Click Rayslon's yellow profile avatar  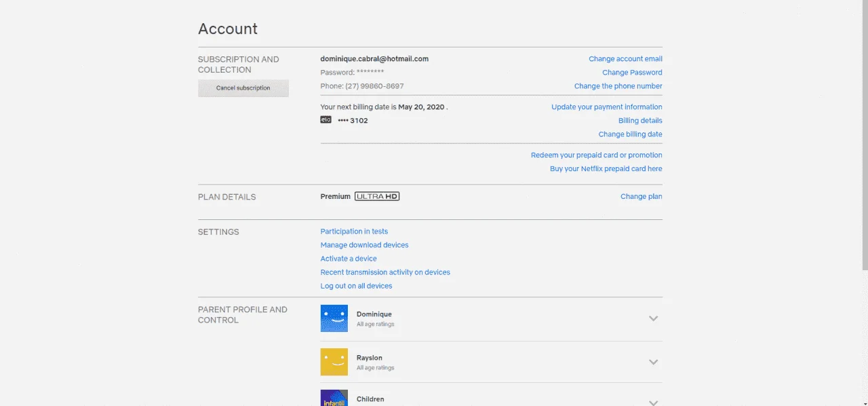[334, 362]
